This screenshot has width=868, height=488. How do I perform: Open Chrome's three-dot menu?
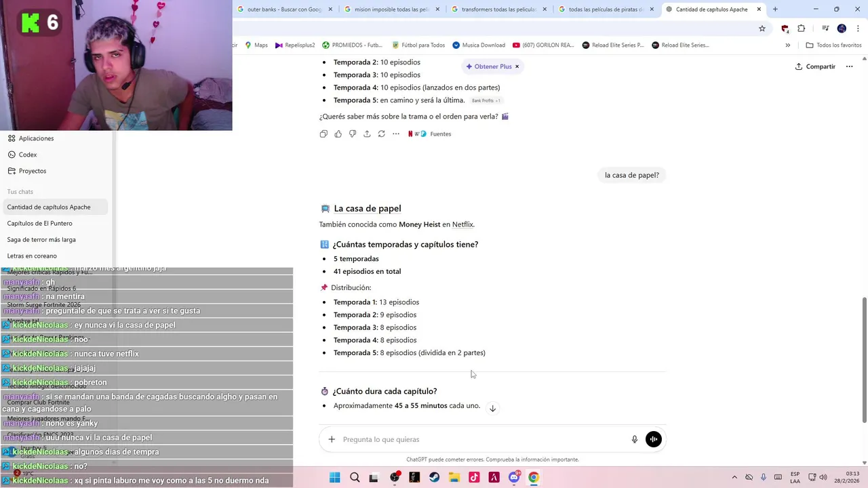tap(858, 28)
